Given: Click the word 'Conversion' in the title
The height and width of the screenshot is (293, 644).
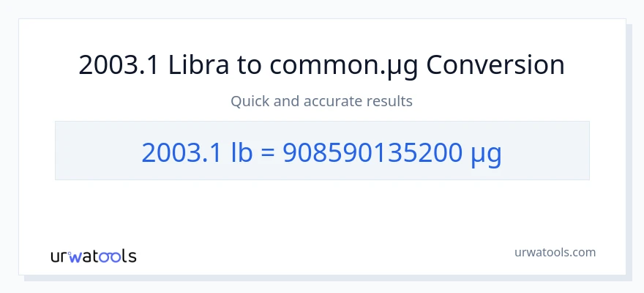Looking at the screenshot, I should [x=495, y=65].
